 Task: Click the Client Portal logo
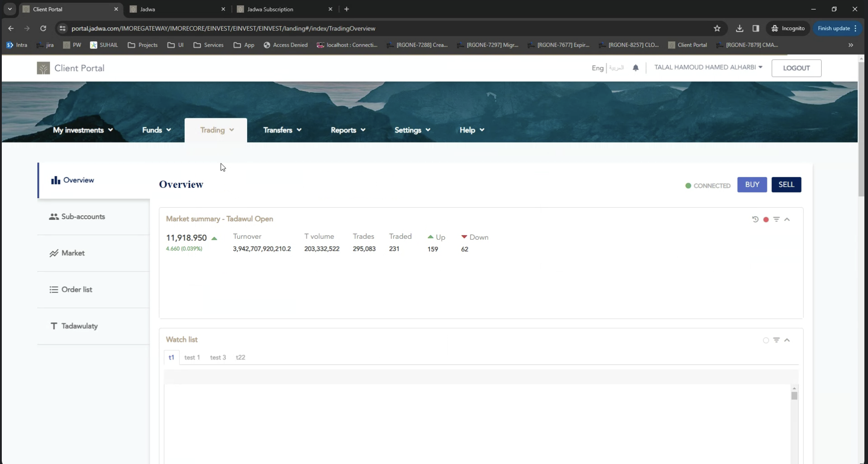[x=71, y=68]
